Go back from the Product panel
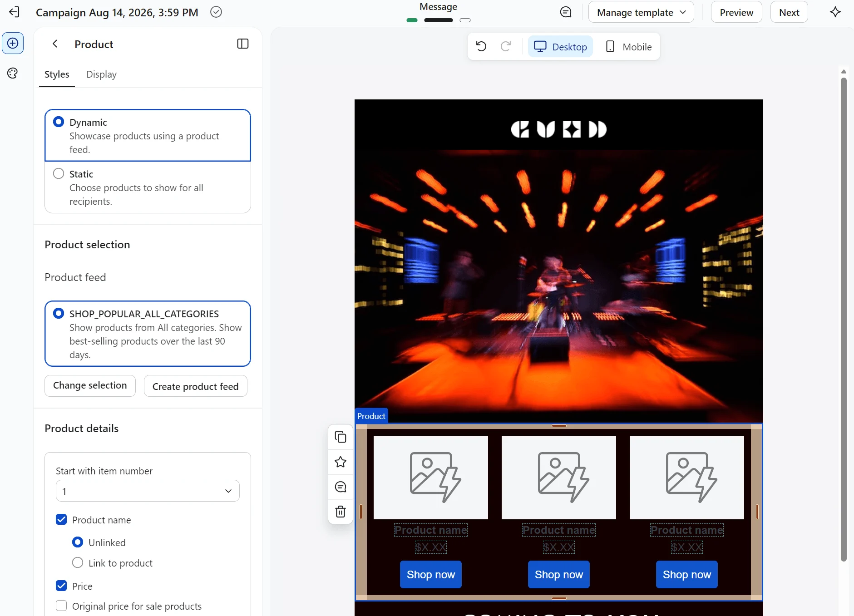This screenshot has width=854, height=616. click(x=55, y=44)
